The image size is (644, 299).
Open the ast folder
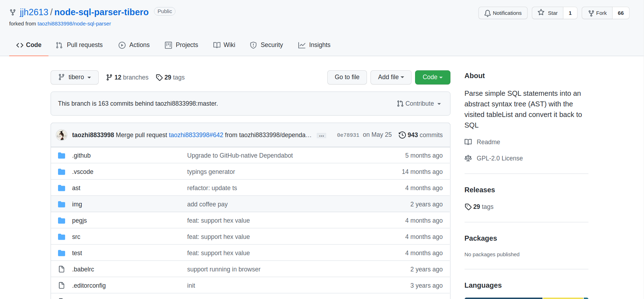point(76,188)
